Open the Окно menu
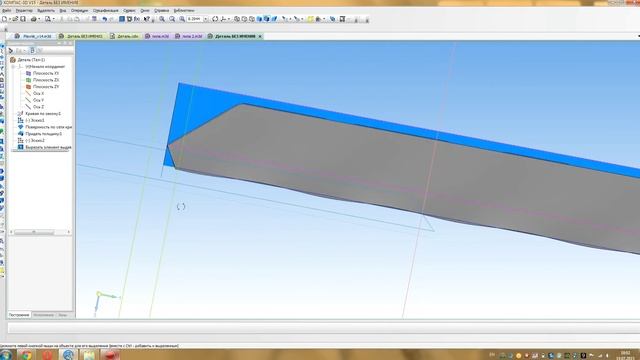 (144, 11)
